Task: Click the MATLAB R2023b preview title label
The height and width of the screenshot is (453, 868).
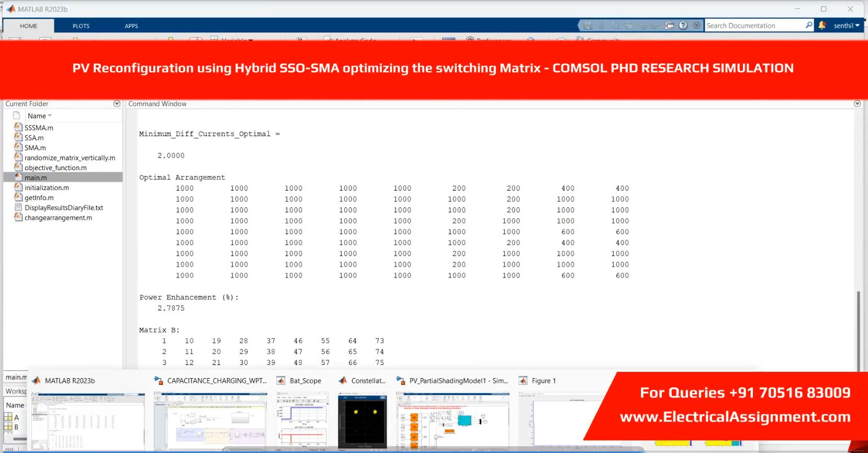Action: tap(70, 381)
